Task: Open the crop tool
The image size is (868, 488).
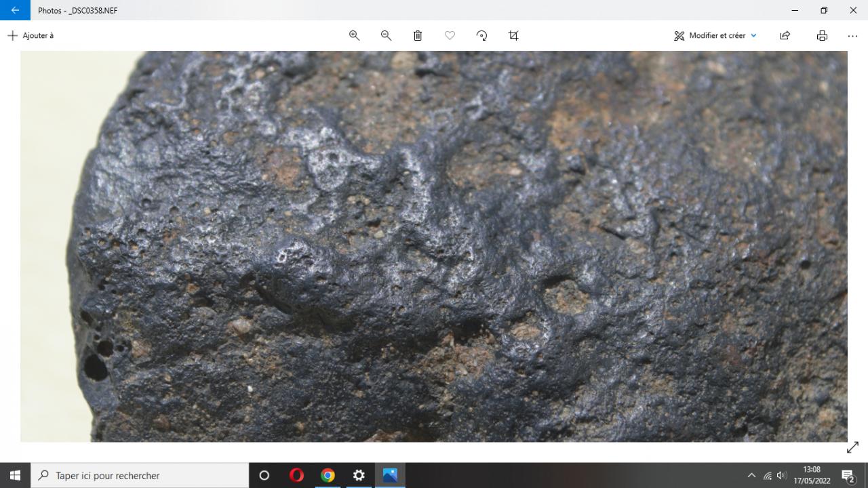Action: (x=513, y=35)
